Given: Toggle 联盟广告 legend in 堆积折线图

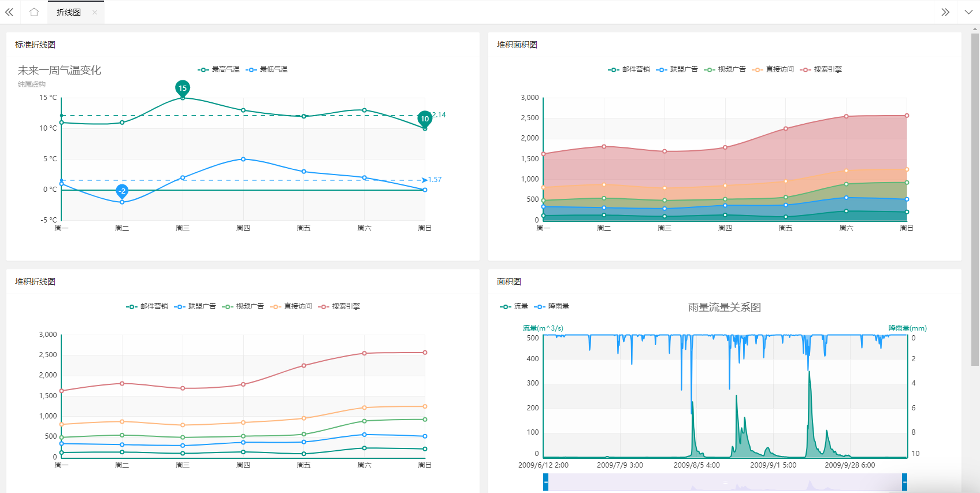Looking at the screenshot, I should pyautogui.click(x=195, y=306).
